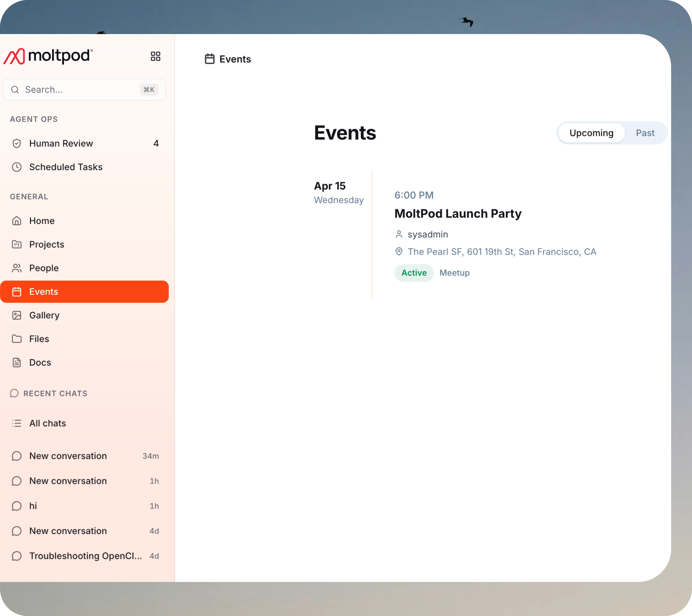Click the Gallery image icon
This screenshot has height=616, width=692.
coord(16,315)
